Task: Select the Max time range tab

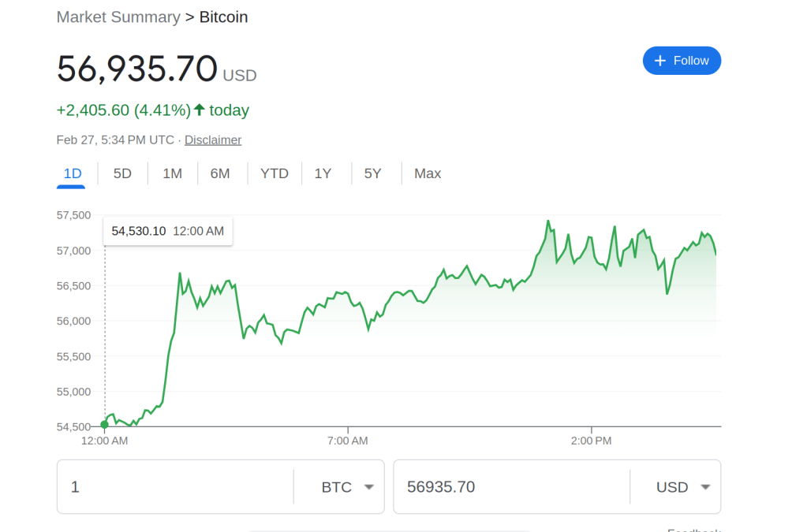Action: point(428,173)
